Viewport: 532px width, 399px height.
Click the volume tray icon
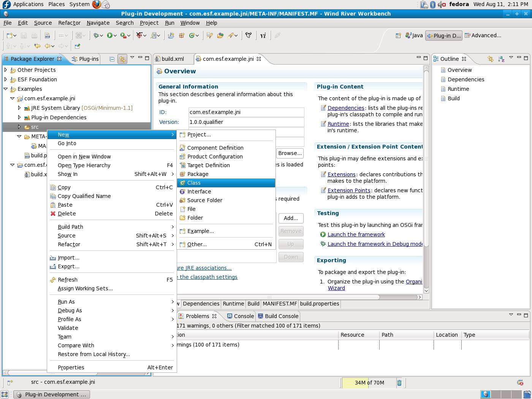pyautogui.click(x=442, y=5)
